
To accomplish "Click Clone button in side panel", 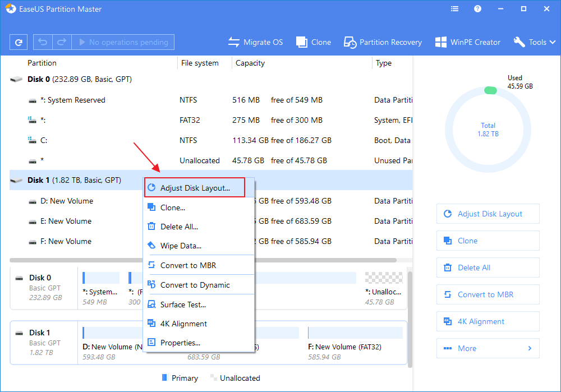I will 488,241.
